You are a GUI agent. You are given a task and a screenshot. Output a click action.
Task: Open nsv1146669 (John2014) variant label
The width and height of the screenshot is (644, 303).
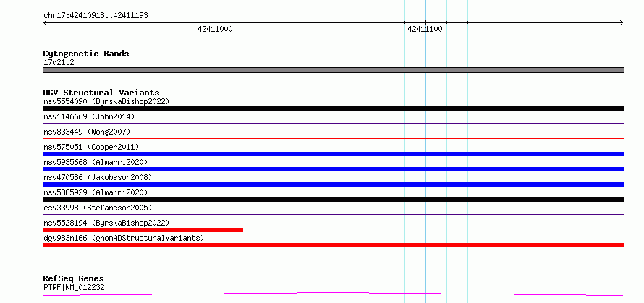[x=89, y=116]
